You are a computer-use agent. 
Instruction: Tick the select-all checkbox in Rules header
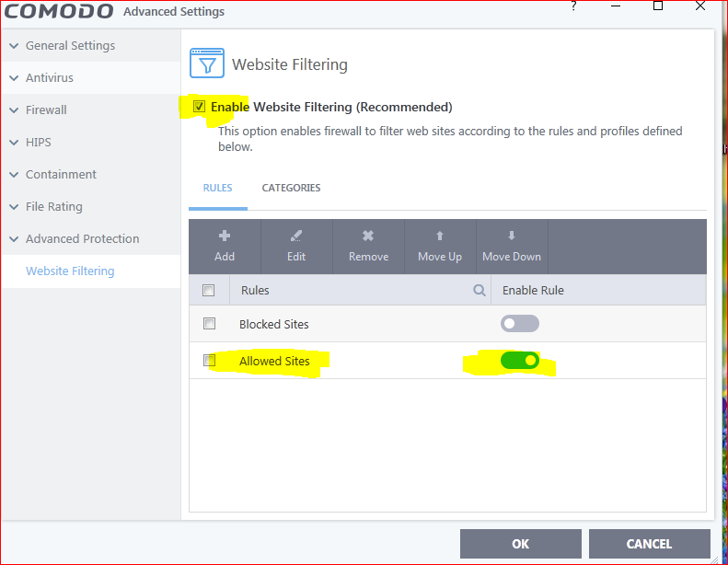tap(209, 290)
